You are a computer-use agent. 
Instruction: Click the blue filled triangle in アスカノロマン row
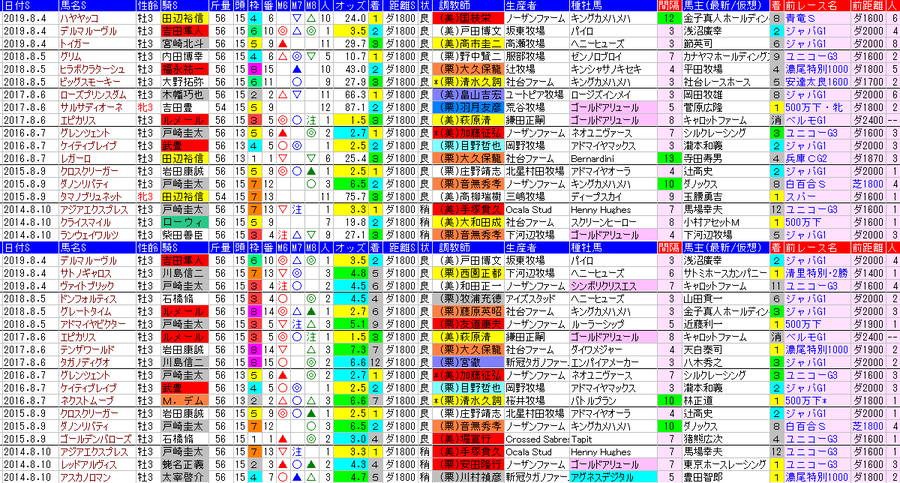click(297, 477)
